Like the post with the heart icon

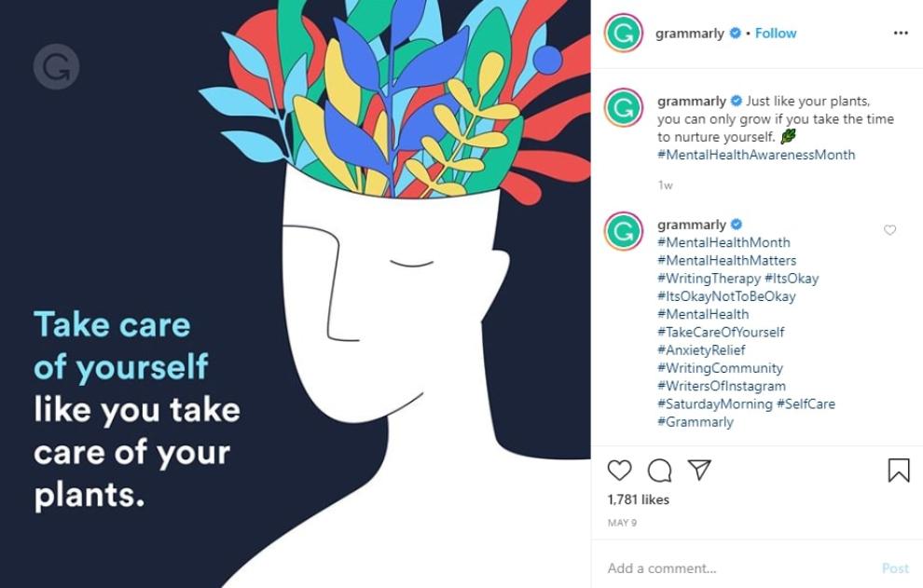619,471
